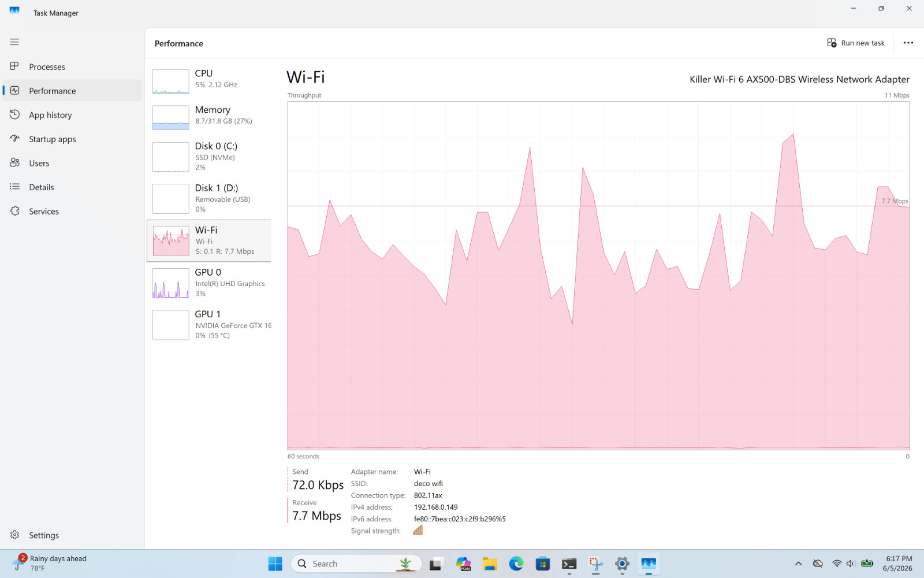This screenshot has width=924, height=578.
Task: Toggle the hamburger navigation menu
Action: click(14, 42)
